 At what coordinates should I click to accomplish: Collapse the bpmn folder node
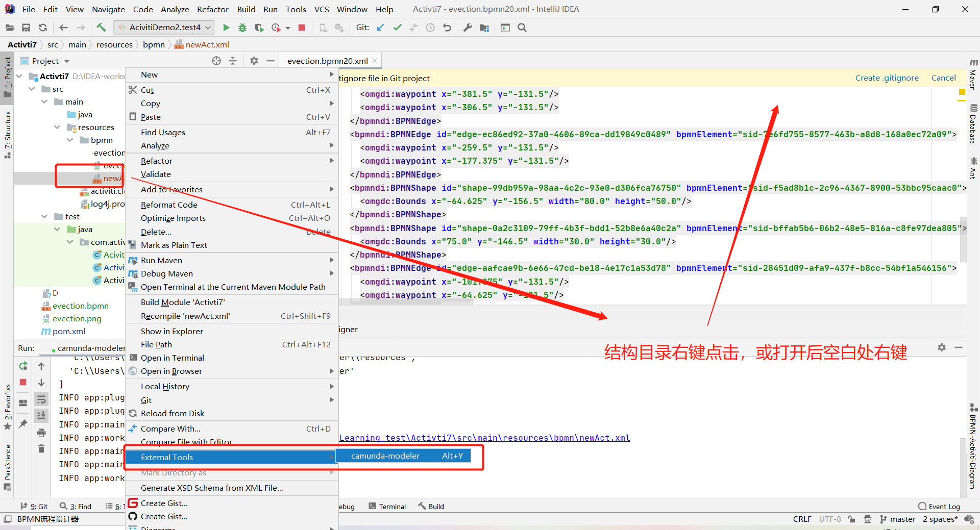coord(70,140)
